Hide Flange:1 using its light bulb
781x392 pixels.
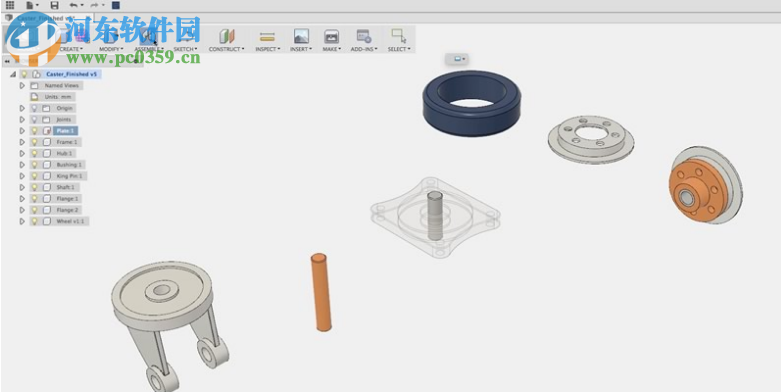[34, 199]
